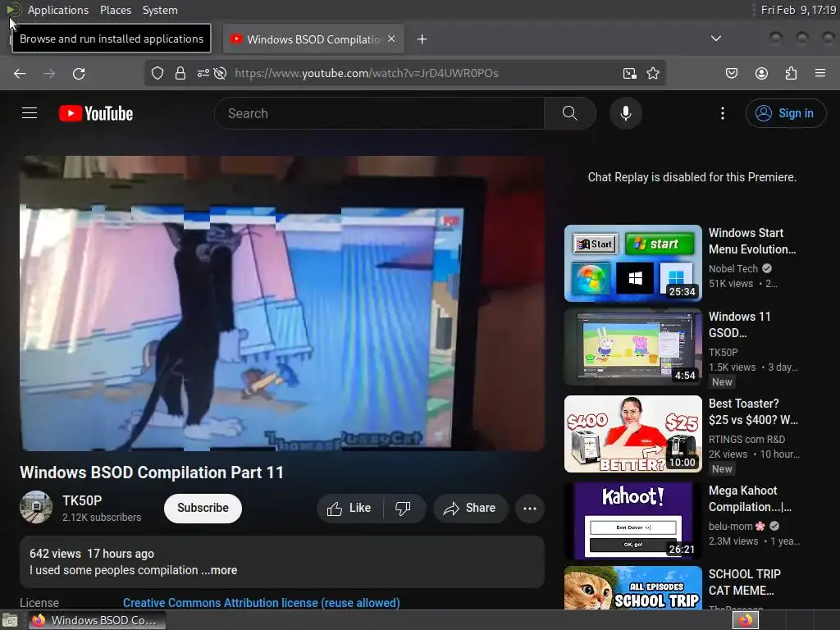Close the Windows BSOD Compilation tab
The height and width of the screenshot is (630, 840).
point(391,39)
